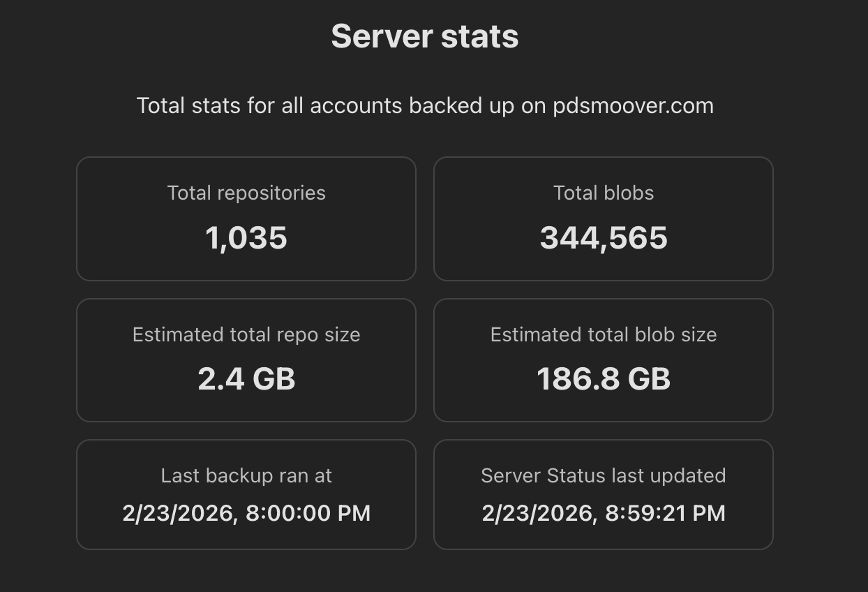The height and width of the screenshot is (592, 868).
Task: Click the Server Status last updated label
Action: [x=604, y=476]
